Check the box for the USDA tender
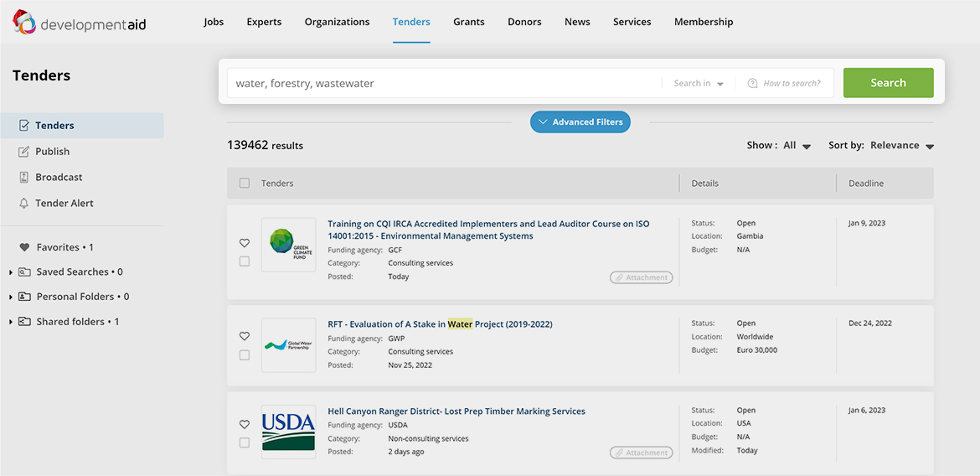The height and width of the screenshot is (476, 980). pos(245,442)
